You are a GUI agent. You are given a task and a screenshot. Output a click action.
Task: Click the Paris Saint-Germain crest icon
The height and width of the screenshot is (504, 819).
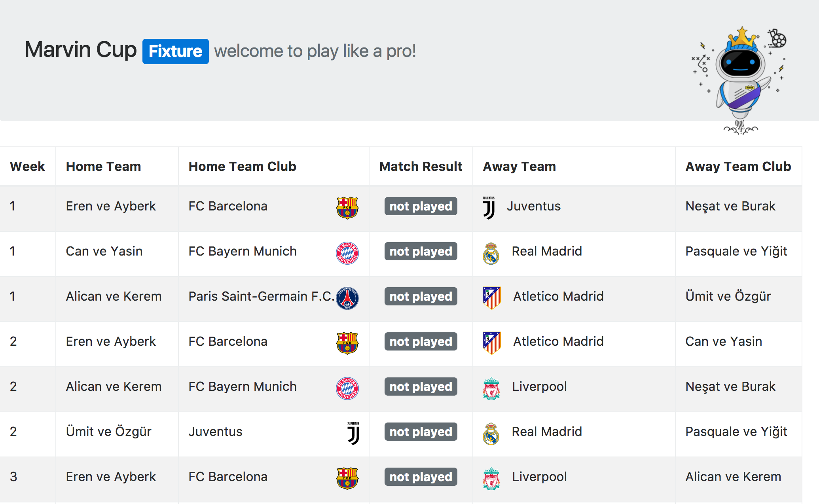(x=347, y=298)
